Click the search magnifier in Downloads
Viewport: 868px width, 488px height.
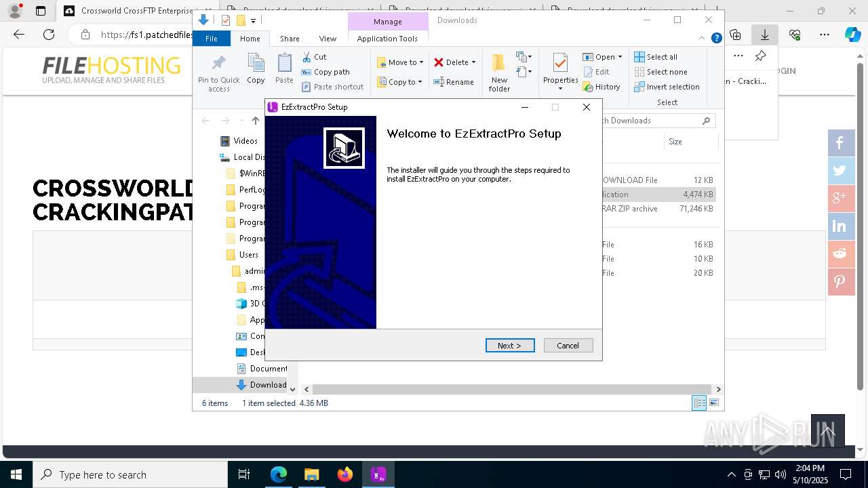706,121
